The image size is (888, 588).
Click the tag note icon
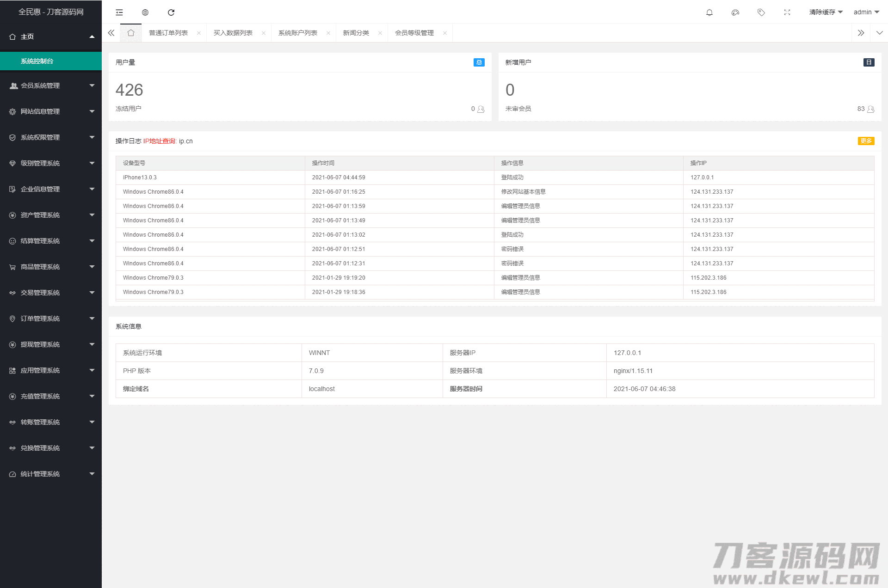(x=761, y=12)
